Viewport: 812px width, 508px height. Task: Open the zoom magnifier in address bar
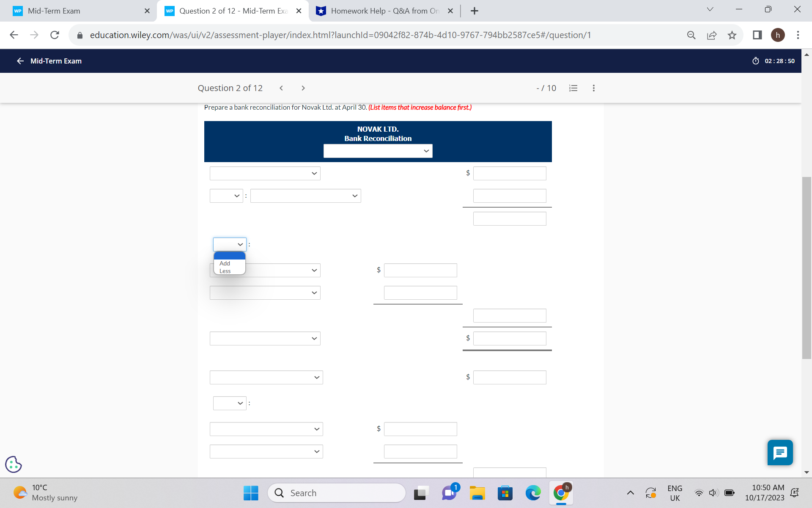point(691,35)
